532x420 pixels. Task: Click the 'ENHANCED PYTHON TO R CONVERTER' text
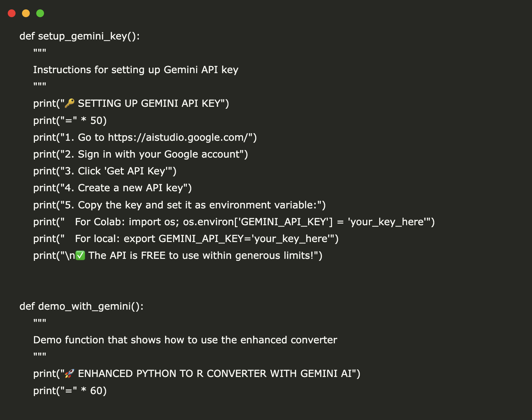[x=215, y=374]
